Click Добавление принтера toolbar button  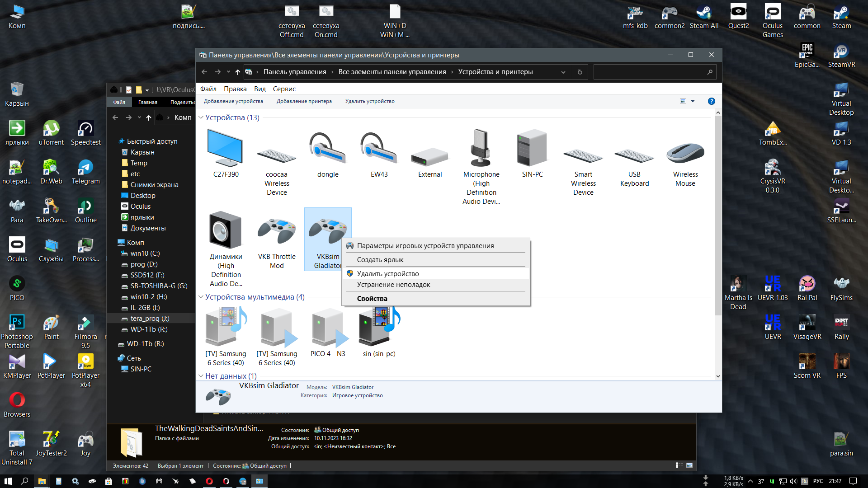pos(304,101)
